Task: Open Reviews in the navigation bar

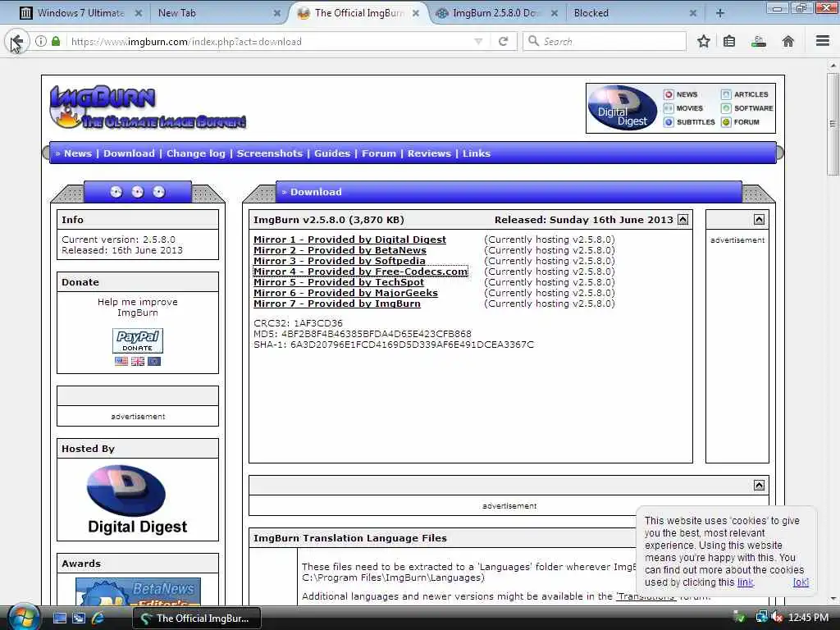Action: tap(429, 153)
